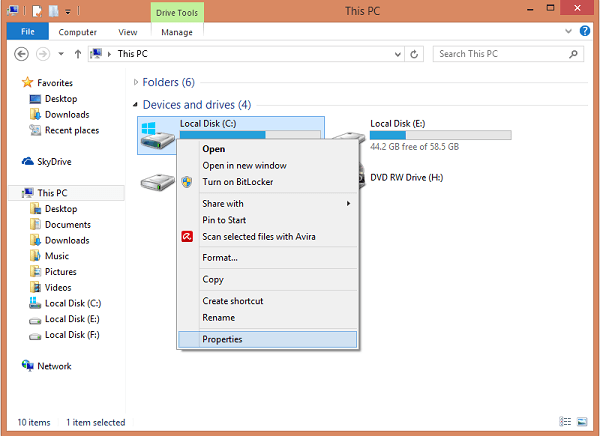Viewport: 600px width, 436px height.
Task: Click the Local Disk (C:) usage bar
Action: (x=250, y=134)
